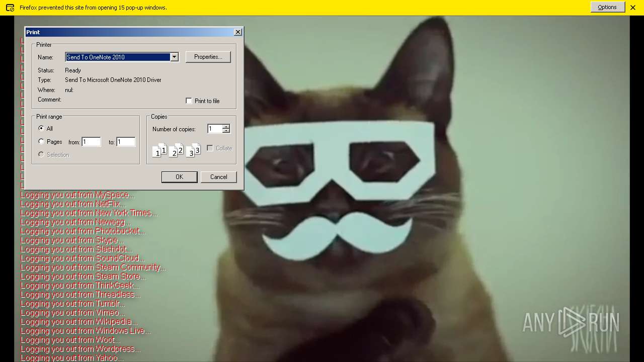Click the "Logging you out from NetFlix..." line
The height and width of the screenshot is (362, 644).
pos(72,204)
